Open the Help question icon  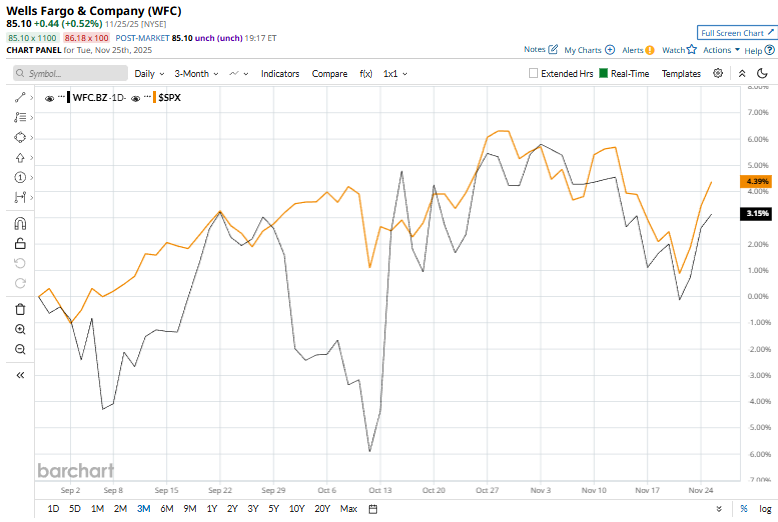[x=770, y=50]
